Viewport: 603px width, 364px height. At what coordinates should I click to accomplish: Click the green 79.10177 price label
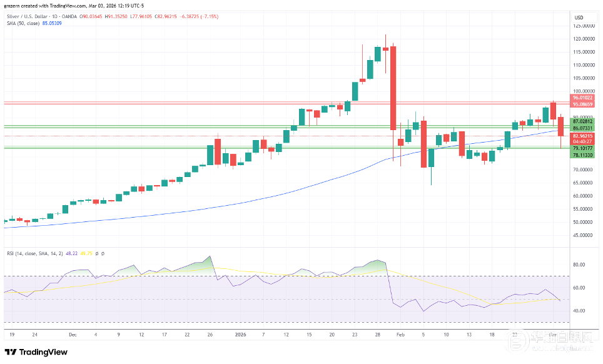pos(582,148)
